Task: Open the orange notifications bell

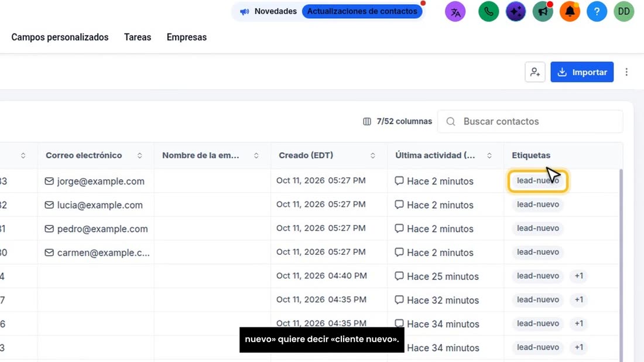Action: click(570, 12)
